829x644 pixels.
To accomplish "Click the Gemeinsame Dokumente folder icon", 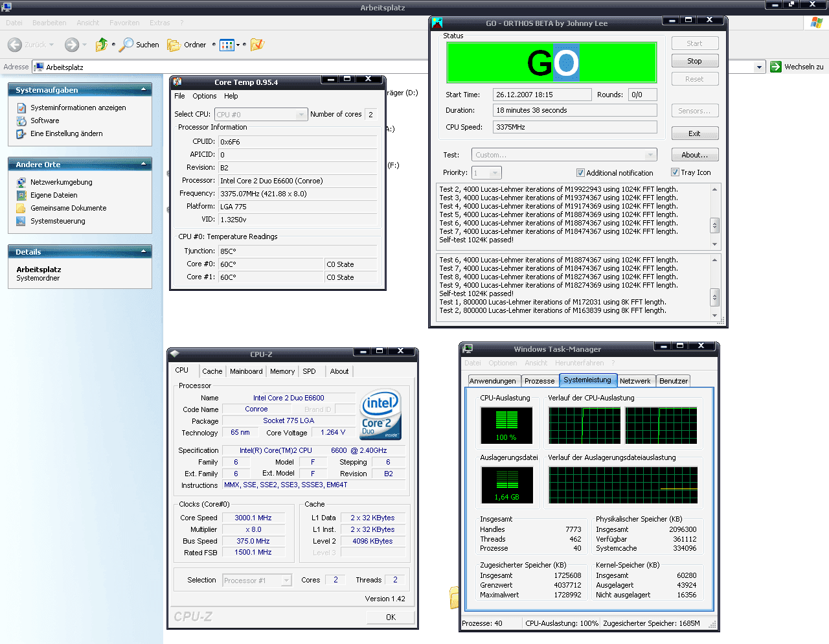I will point(21,208).
